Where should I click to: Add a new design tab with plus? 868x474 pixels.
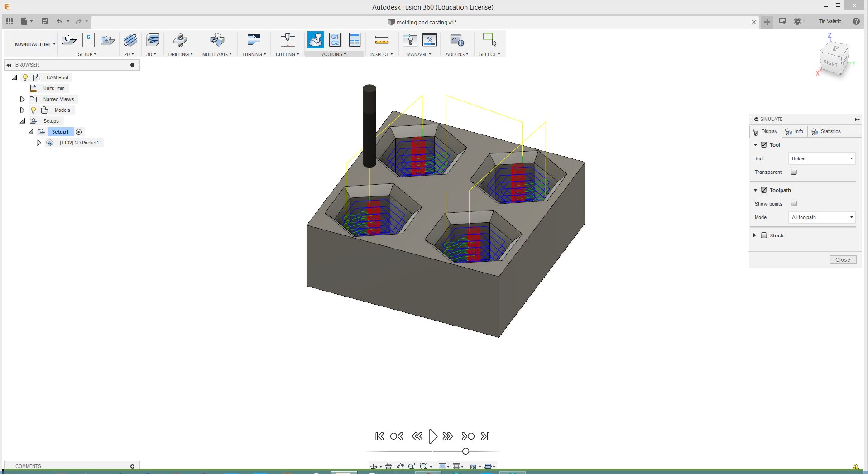[x=767, y=22]
